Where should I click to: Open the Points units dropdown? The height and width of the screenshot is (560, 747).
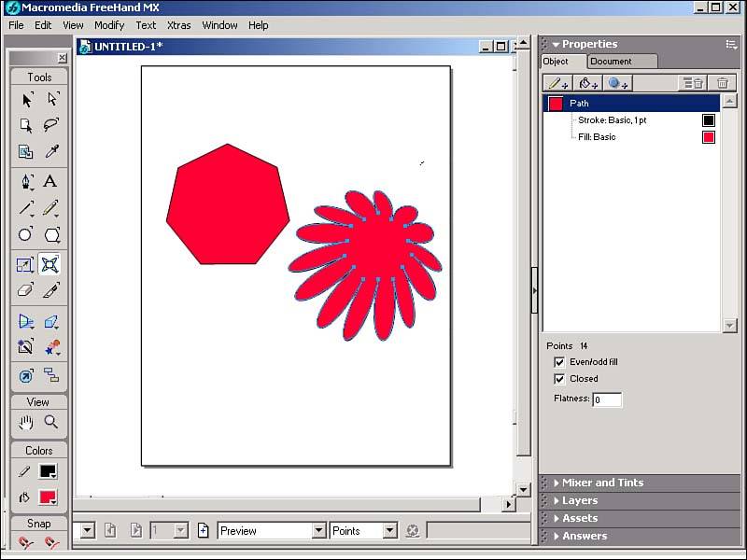point(364,531)
